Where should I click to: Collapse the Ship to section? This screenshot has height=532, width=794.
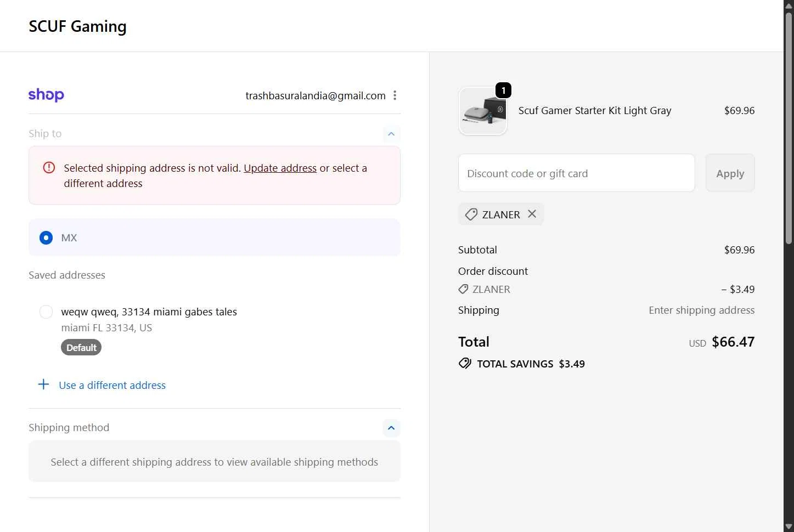pos(391,134)
